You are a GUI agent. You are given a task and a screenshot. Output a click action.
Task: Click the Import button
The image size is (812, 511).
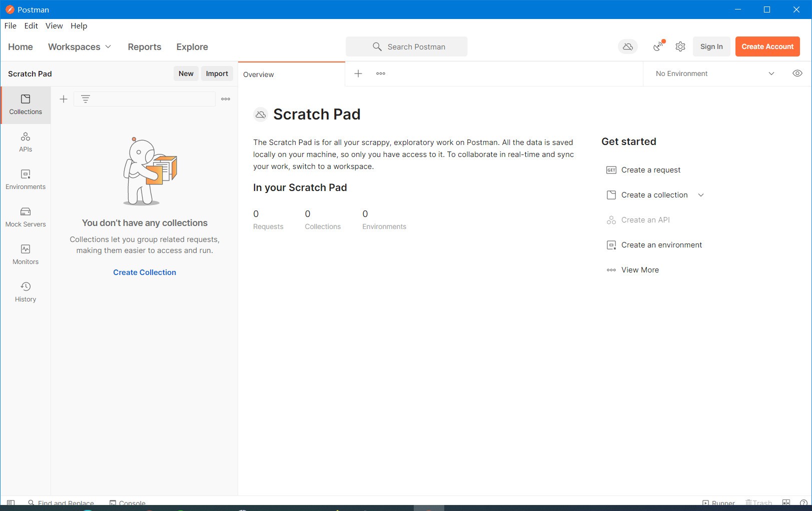pos(217,73)
